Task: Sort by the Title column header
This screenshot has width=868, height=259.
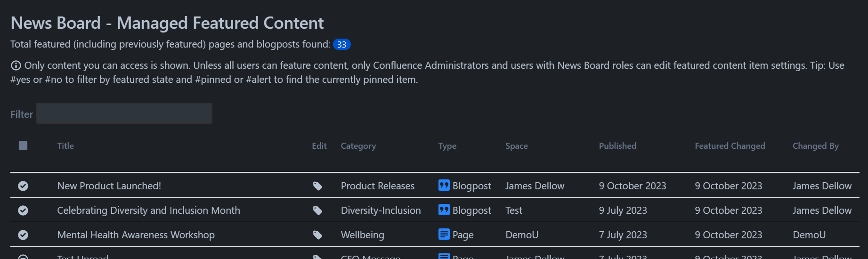Action: click(65, 146)
